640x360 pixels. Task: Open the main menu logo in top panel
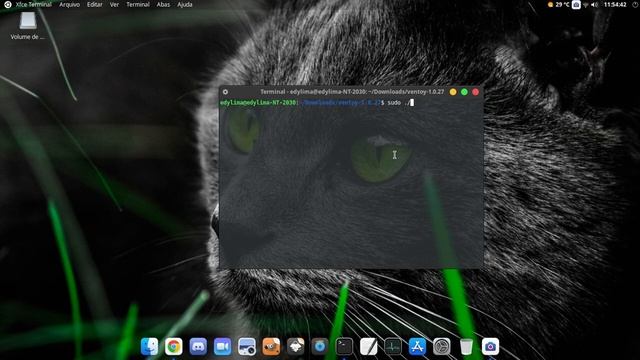(8, 4)
